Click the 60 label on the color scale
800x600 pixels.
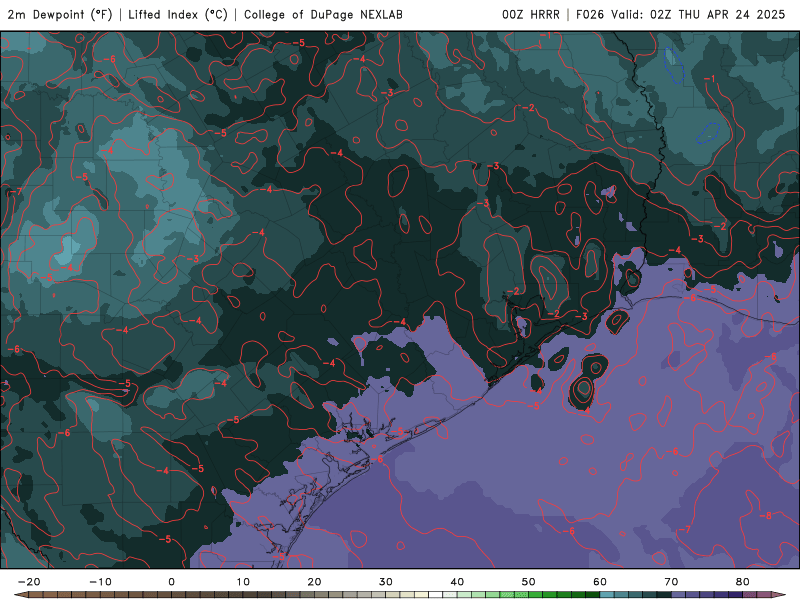[x=600, y=582]
